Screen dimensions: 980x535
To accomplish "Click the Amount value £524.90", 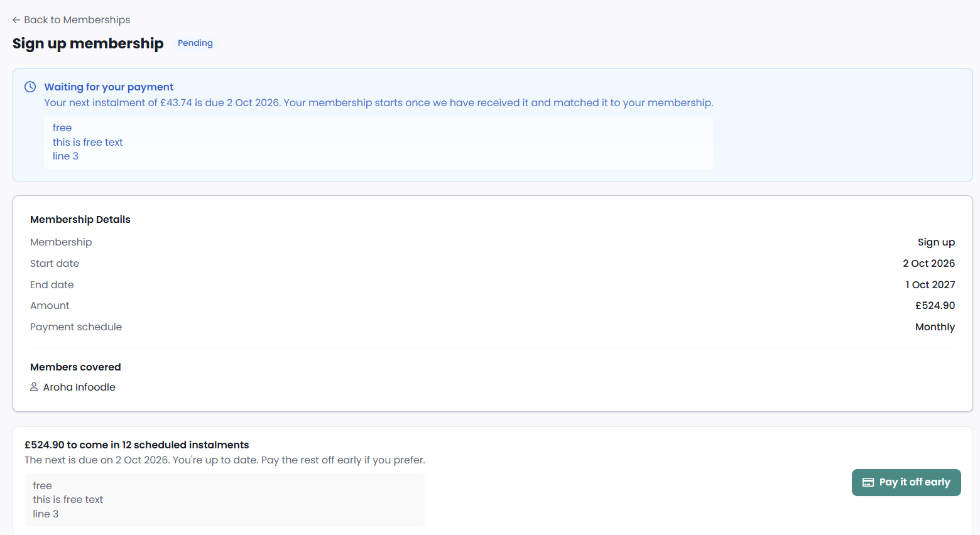I will pos(935,305).
